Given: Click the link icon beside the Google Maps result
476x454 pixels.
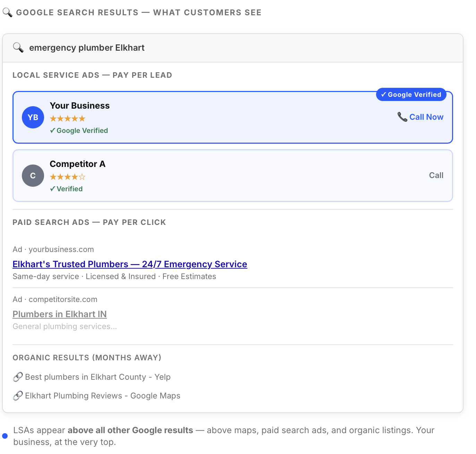Looking at the screenshot, I should 18,395.
